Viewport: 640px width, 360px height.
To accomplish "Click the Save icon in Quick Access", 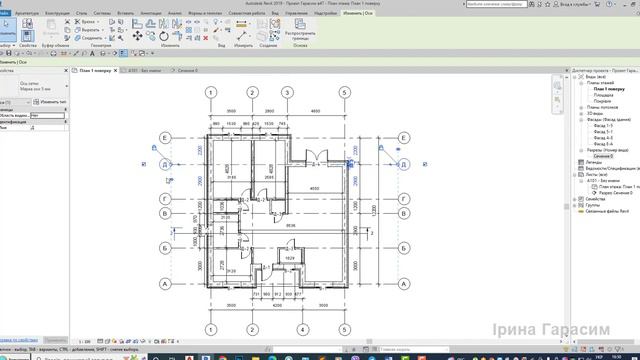I will [9, 53].
